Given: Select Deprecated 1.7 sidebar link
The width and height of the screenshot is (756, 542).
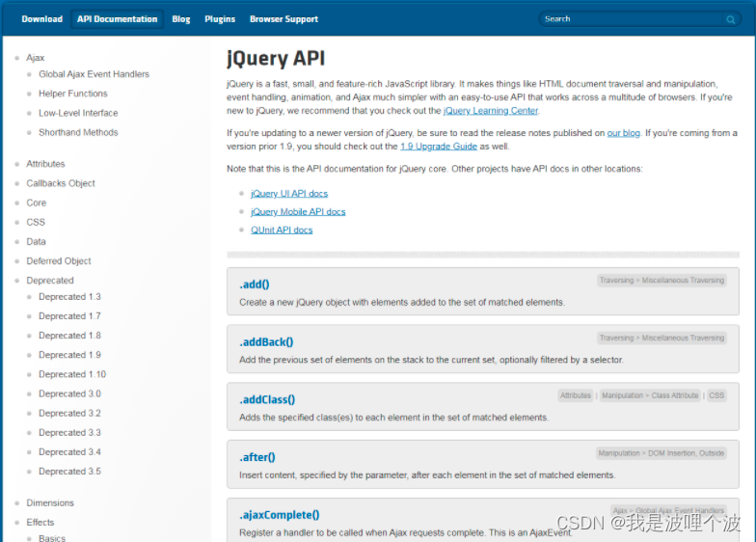Looking at the screenshot, I should coord(69,316).
